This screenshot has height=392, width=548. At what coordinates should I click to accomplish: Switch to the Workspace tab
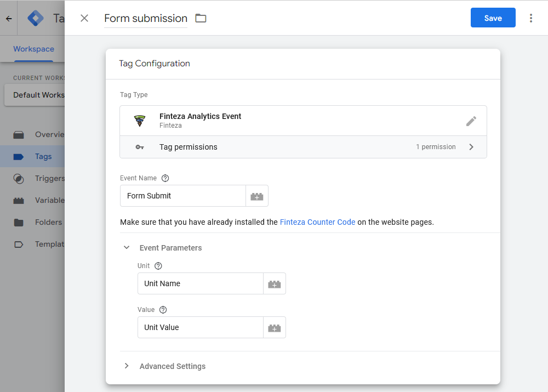coord(33,49)
